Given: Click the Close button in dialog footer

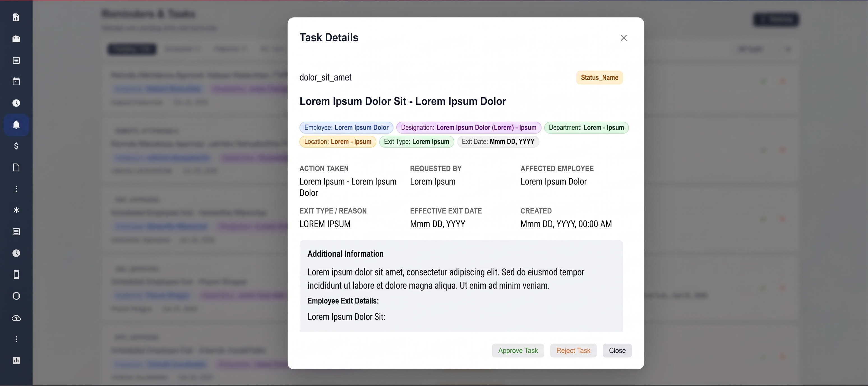Looking at the screenshot, I should [617, 351].
